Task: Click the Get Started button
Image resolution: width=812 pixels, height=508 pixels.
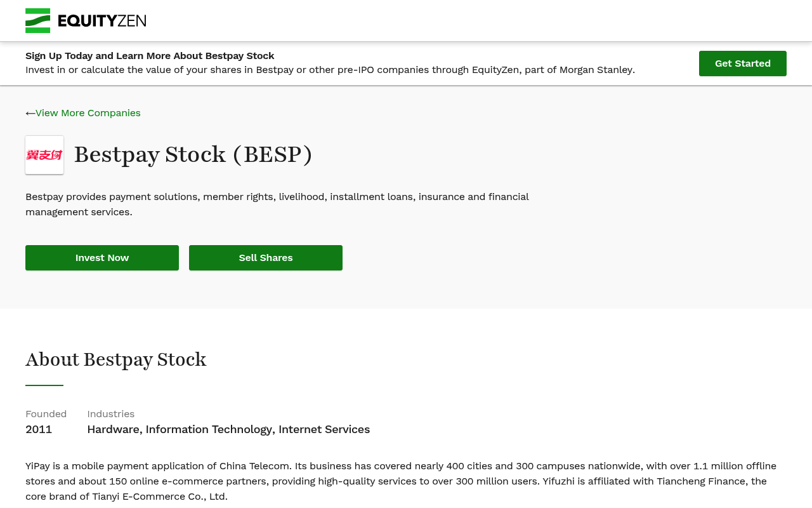Action: (x=743, y=63)
